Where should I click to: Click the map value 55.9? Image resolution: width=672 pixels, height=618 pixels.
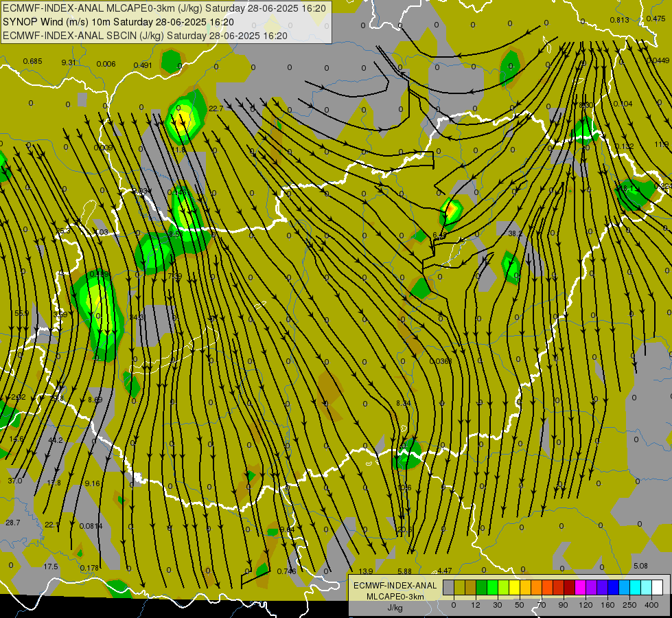click(x=22, y=313)
